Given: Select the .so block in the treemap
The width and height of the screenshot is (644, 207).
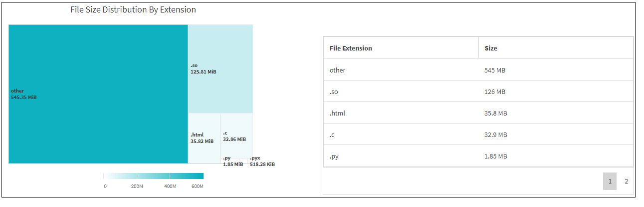Looking at the screenshot, I should point(220,68).
